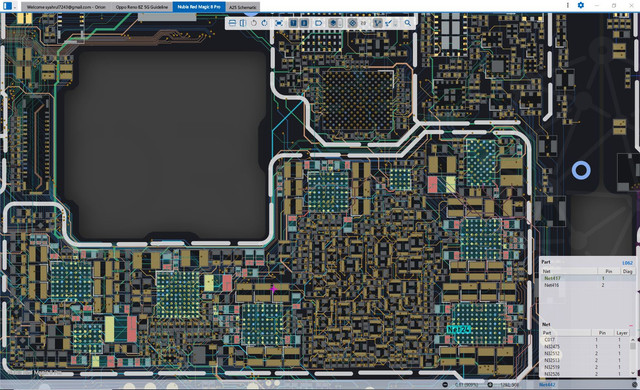
Task: Click the Pin column header in Part panel
Action: pyautogui.click(x=609, y=271)
